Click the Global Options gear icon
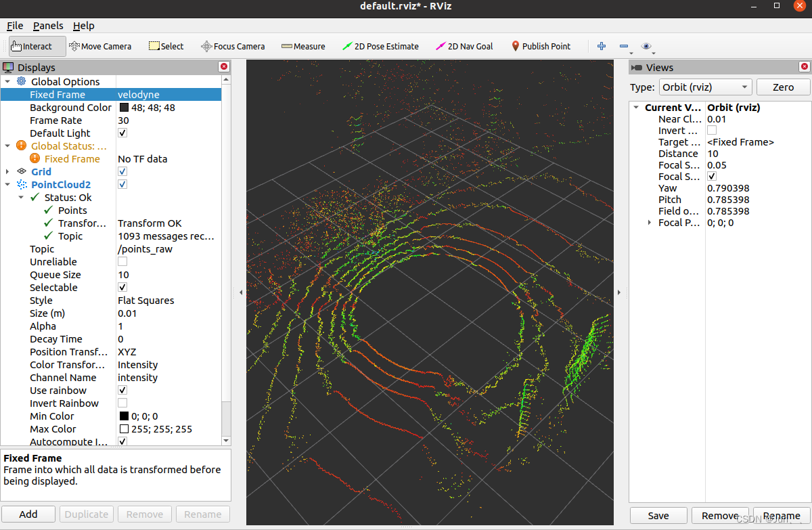Viewport: 812px width, 530px height. pos(22,82)
